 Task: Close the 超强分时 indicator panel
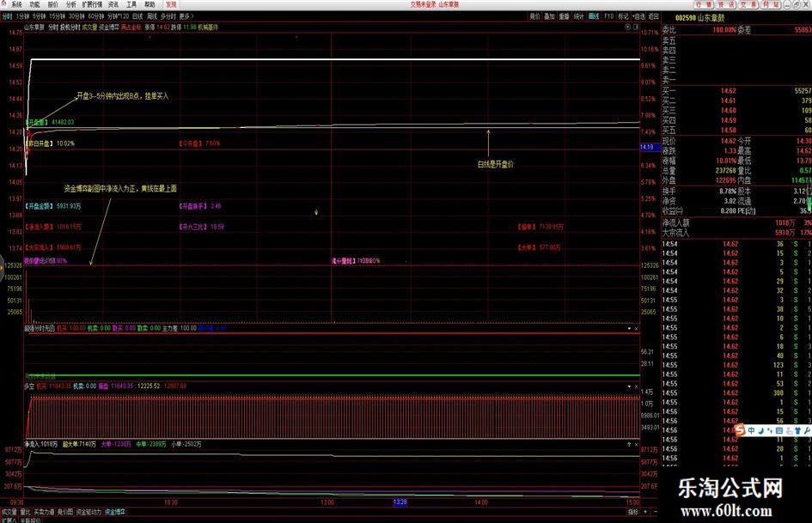[x=637, y=328]
